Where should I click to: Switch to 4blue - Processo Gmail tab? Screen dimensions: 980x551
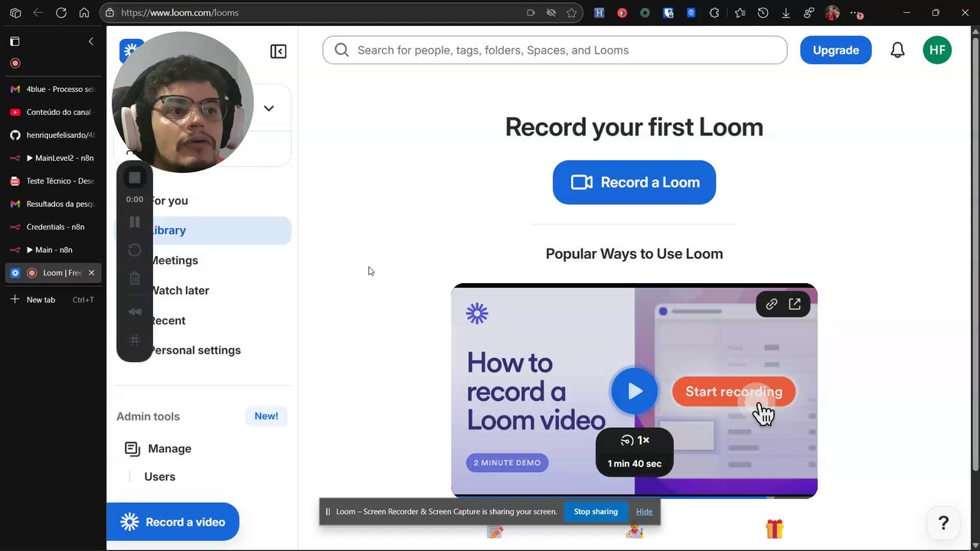[x=53, y=89]
